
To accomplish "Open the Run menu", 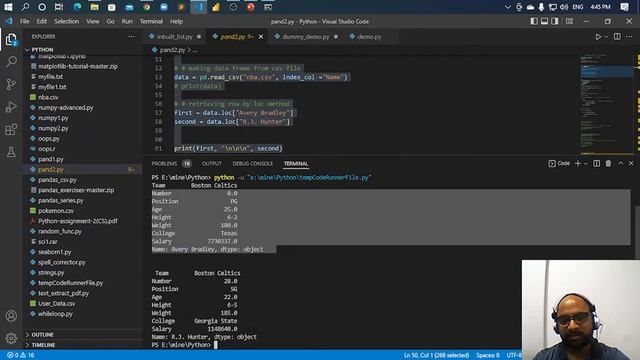I will pyautogui.click(x=127, y=21).
